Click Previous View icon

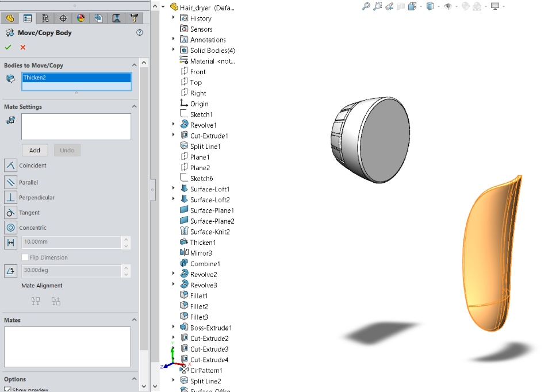pyautogui.click(x=389, y=6)
